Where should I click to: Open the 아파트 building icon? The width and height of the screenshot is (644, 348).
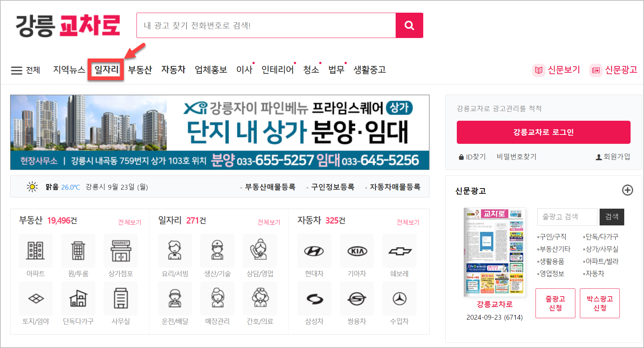coord(36,250)
